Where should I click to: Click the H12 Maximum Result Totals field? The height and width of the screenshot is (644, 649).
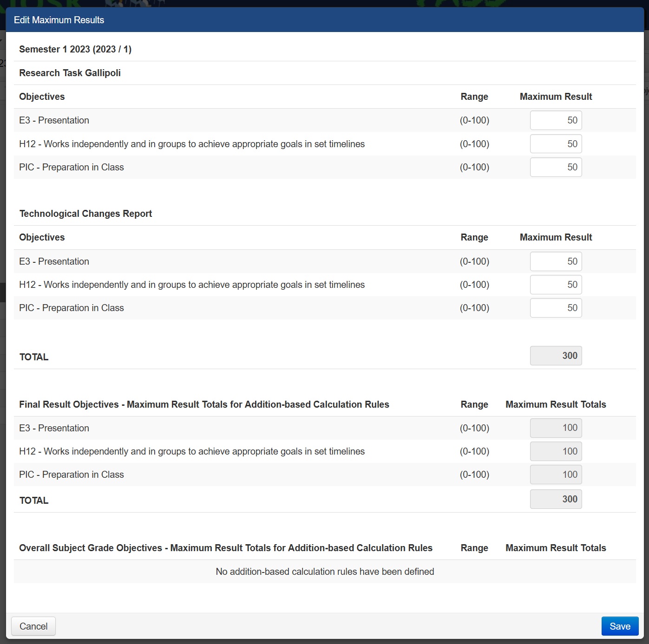coord(556,451)
